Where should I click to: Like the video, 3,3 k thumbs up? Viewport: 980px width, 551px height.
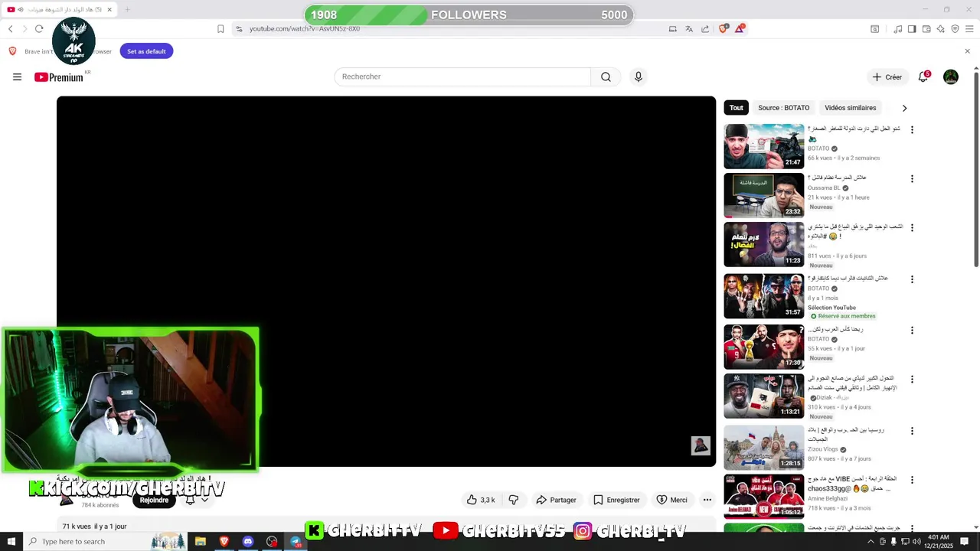(480, 500)
